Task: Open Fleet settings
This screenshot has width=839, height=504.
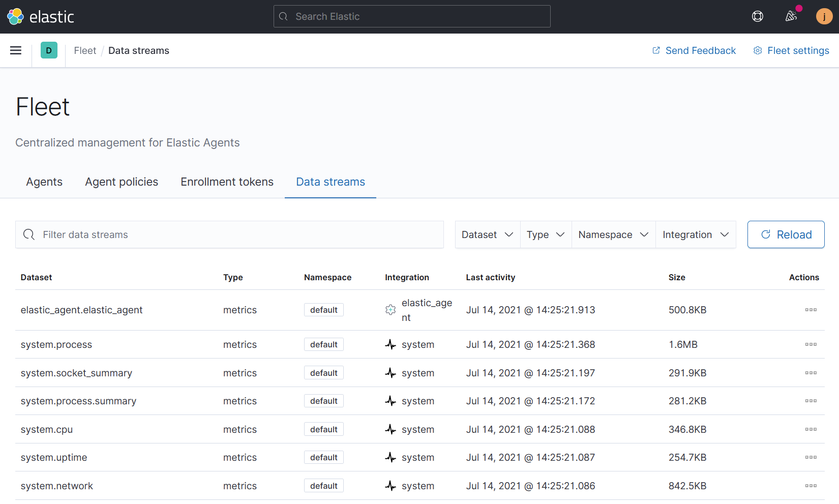Action: pos(791,50)
